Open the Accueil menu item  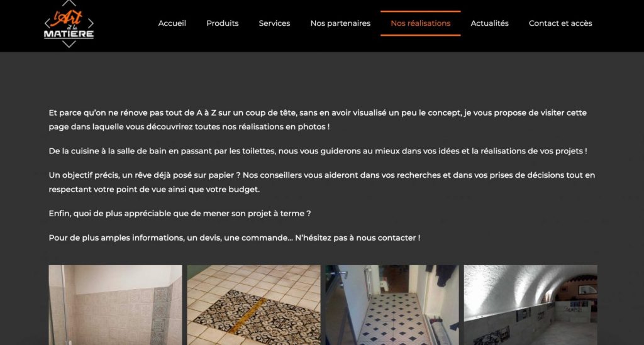(x=172, y=23)
